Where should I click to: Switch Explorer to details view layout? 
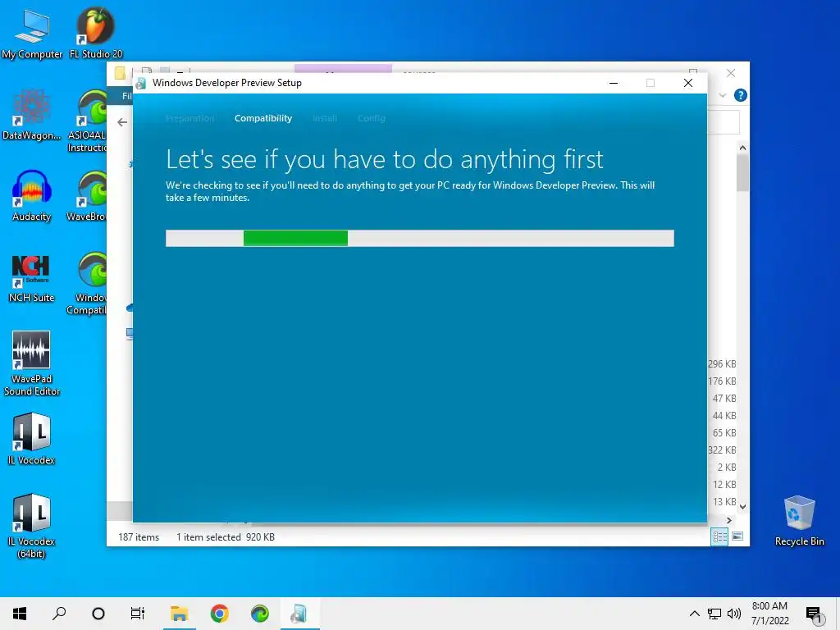[x=719, y=536]
